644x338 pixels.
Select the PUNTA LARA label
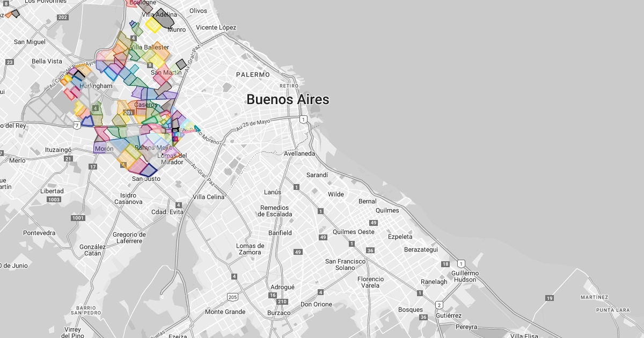[613, 310]
